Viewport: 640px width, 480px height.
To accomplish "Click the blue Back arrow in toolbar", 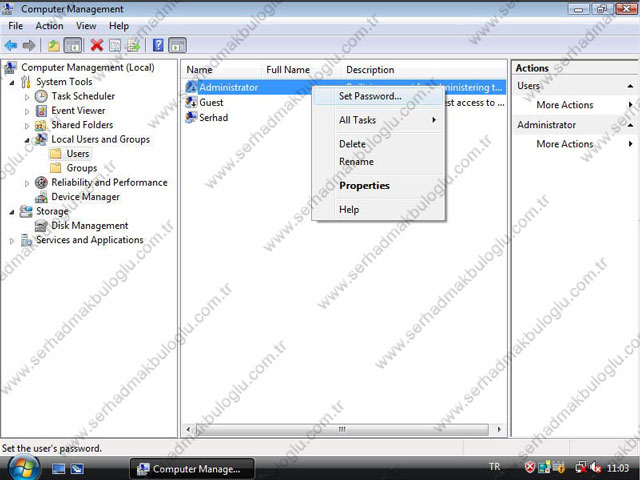I will click(11, 45).
